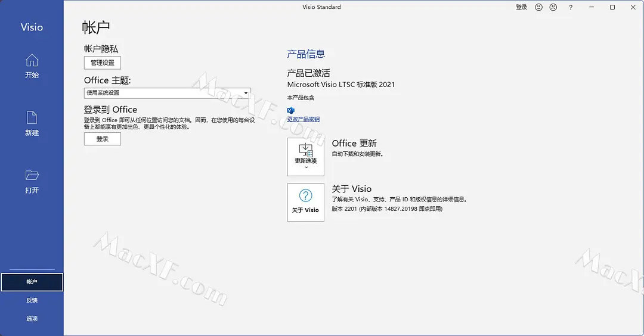
Task: Click the Microsoft Visio LTSC 标准版 2021 text
Action: [x=340, y=85]
